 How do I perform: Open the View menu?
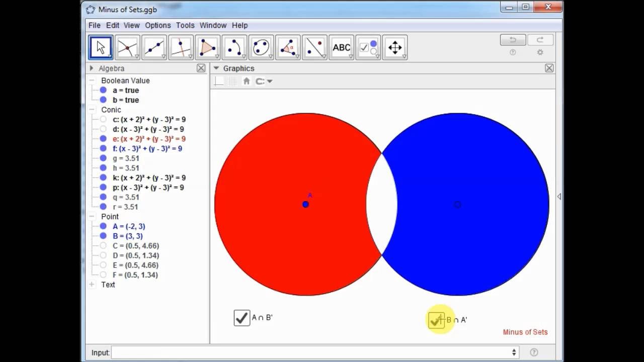pyautogui.click(x=131, y=25)
